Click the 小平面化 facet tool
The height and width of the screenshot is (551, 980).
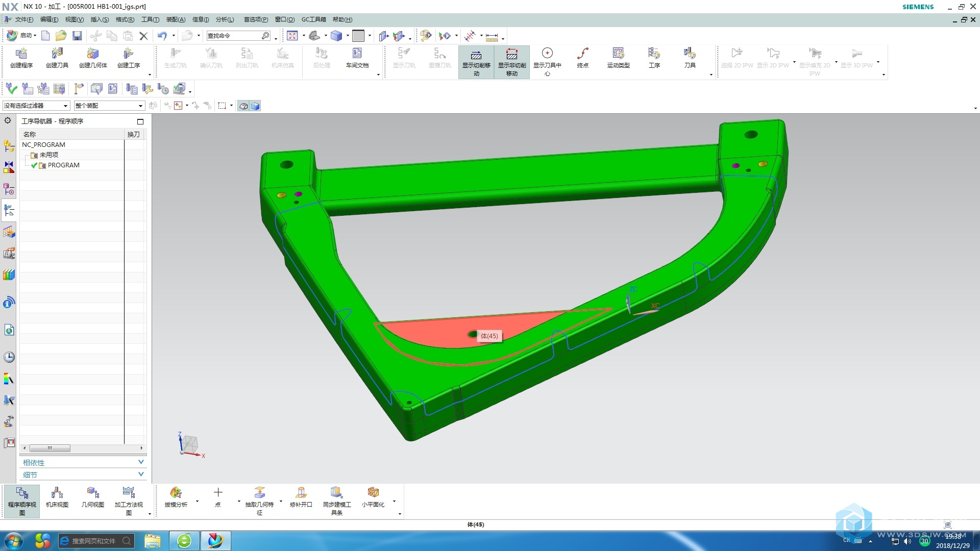pos(373,497)
